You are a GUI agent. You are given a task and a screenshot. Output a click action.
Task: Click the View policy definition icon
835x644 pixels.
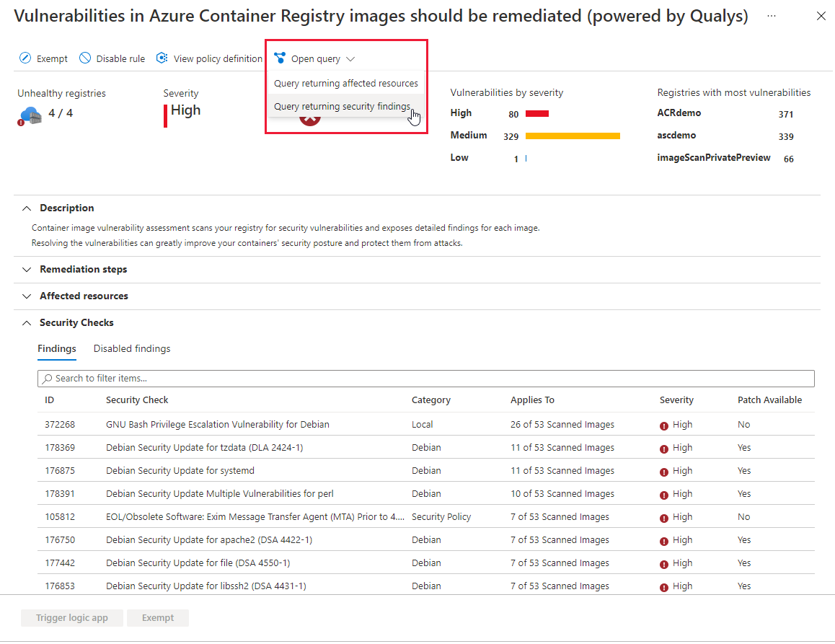coord(162,58)
